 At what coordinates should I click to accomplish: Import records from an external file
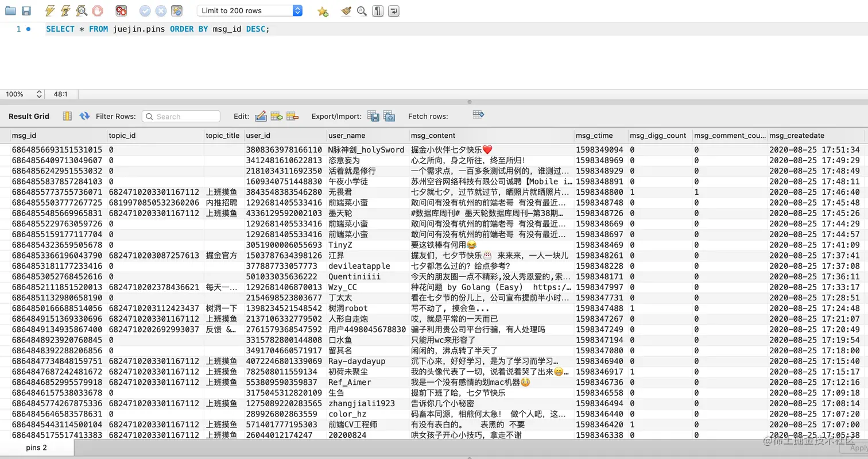[389, 116]
